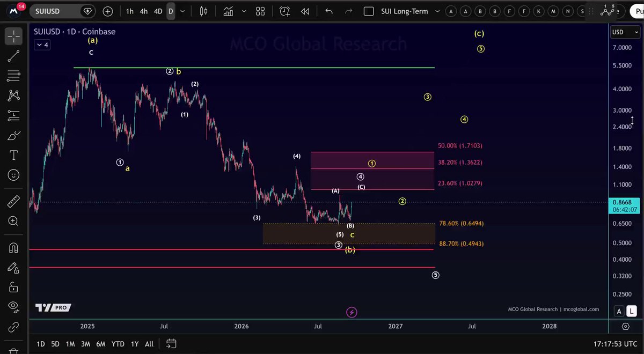Create a new price alert
Image resolution: width=644 pixels, height=354 pixels.
[x=284, y=11]
